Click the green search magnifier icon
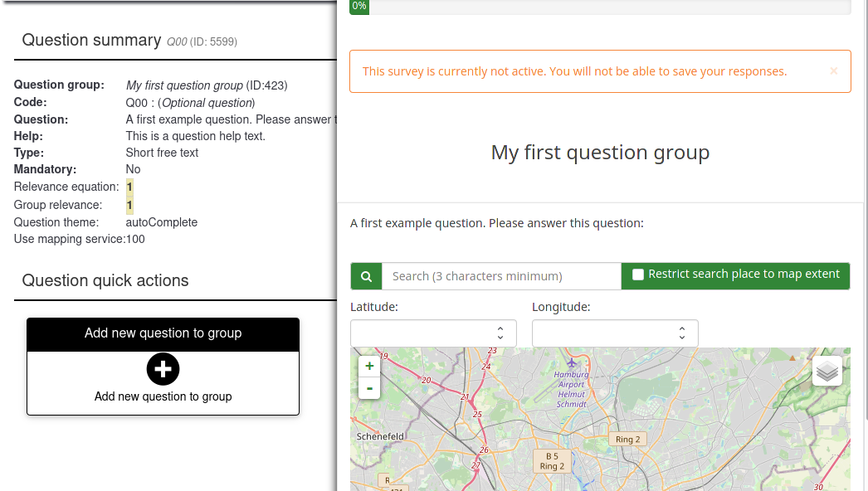This screenshot has height=491, width=868. point(366,276)
